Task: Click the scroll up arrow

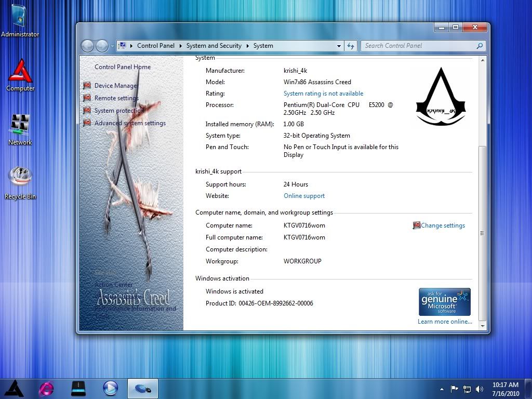Action: pos(483,60)
